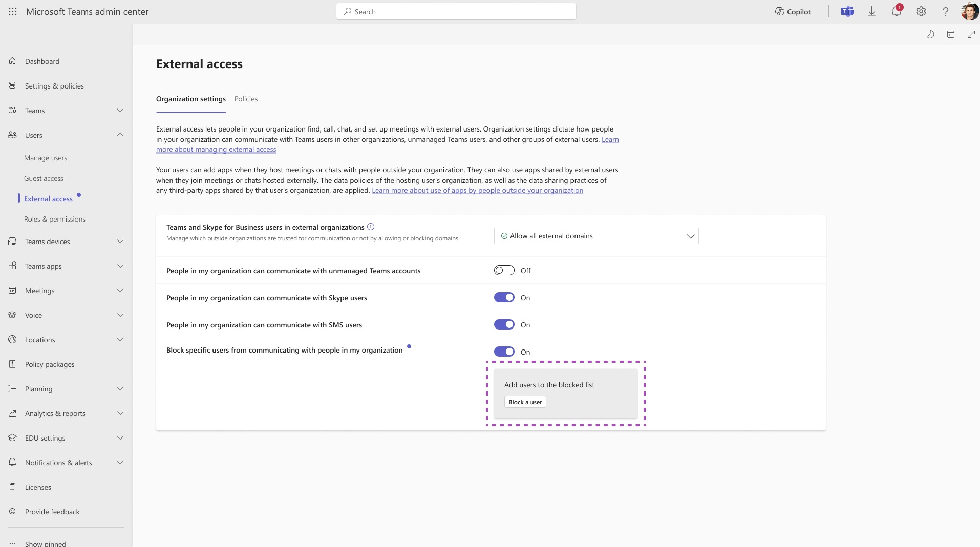This screenshot has height=547, width=980.
Task: Toggle Block specific users setting off
Action: coord(504,352)
